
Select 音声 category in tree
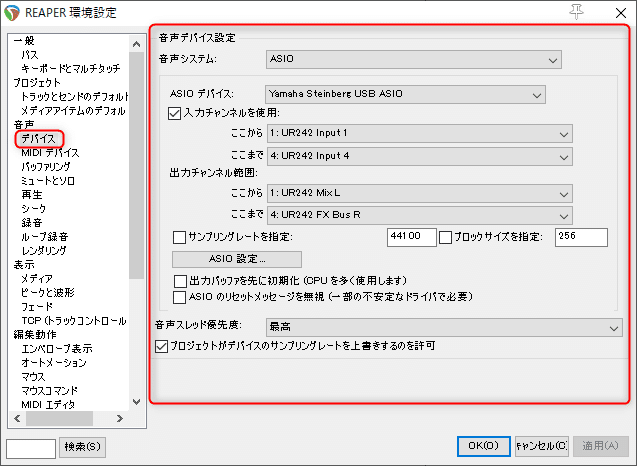pyautogui.click(x=24, y=125)
